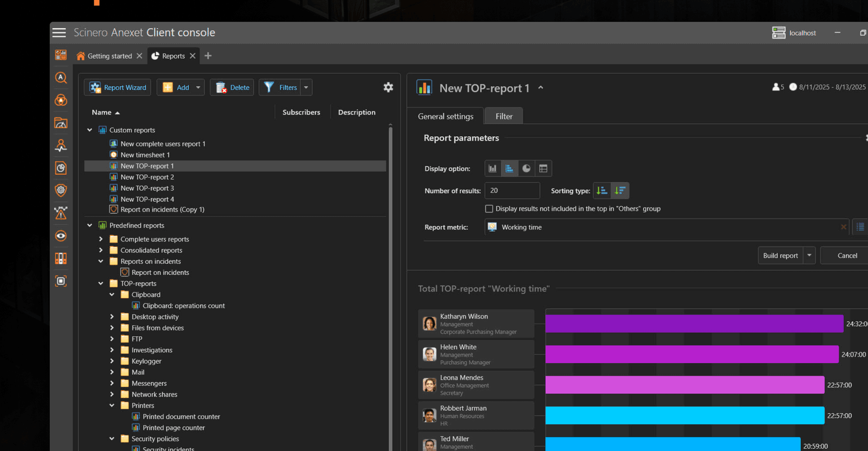Collapse the Predefined reports tree node
Image resolution: width=868 pixels, height=451 pixels.
point(90,225)
